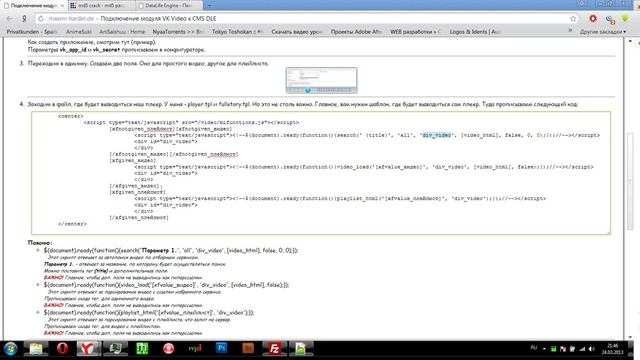Open the volume speaker tray icon

click(x=592, y=349)
